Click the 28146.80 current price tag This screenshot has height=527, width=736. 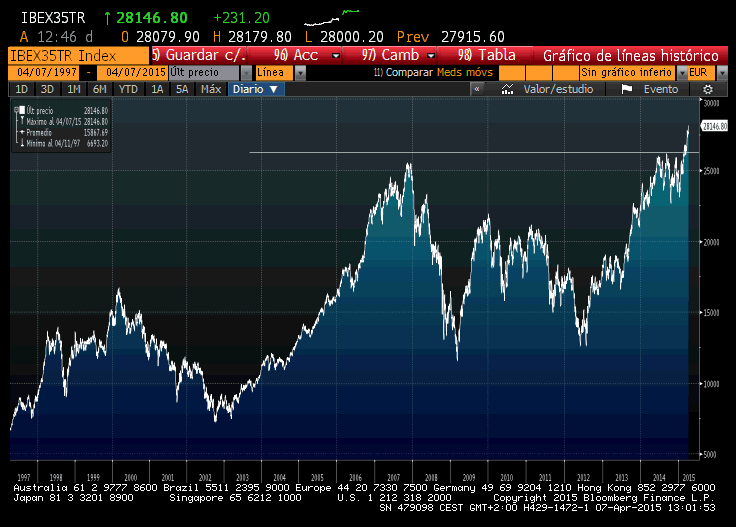(714, 126)
